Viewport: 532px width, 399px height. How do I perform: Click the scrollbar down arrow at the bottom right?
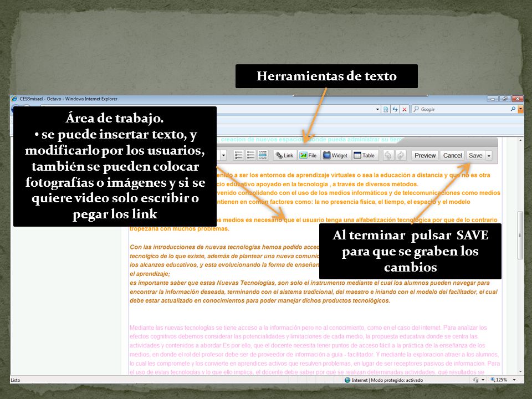point(520,371)
